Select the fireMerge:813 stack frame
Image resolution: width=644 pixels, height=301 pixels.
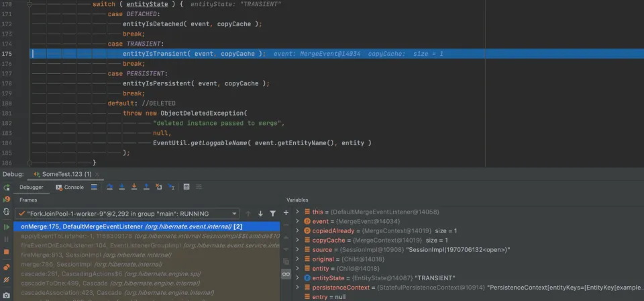click(147, 255)
